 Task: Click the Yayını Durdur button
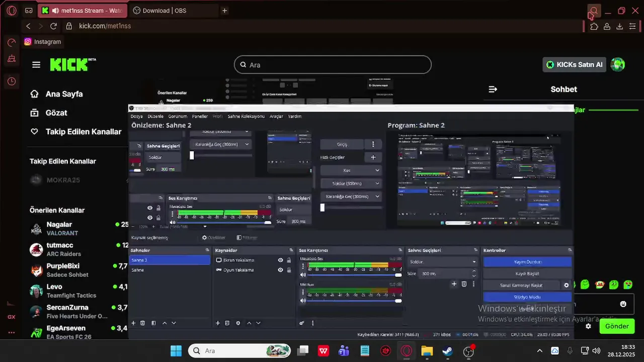pos(527,262)
